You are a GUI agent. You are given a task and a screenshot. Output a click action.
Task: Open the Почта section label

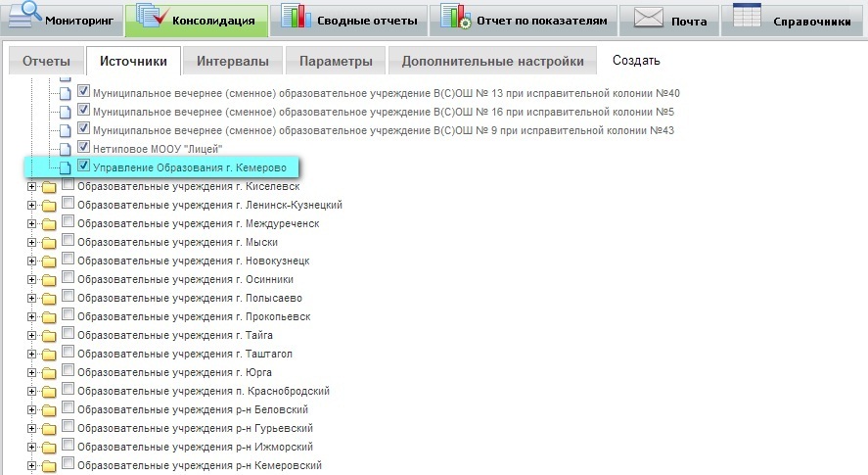tap(689, 22)
